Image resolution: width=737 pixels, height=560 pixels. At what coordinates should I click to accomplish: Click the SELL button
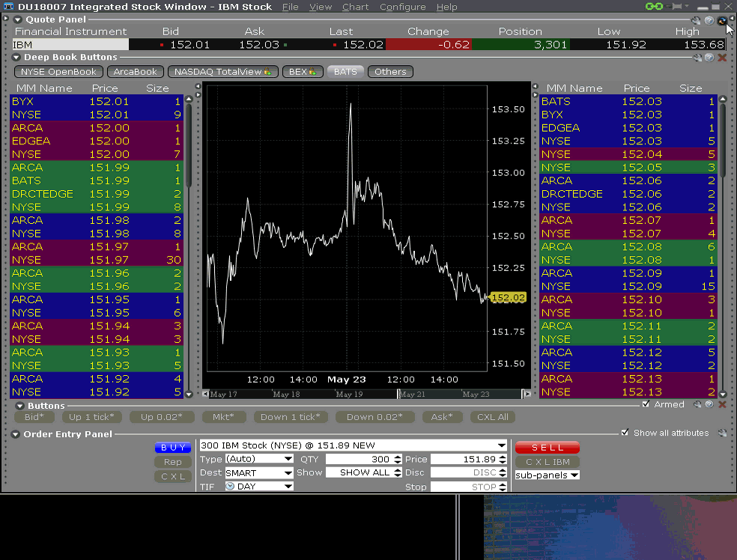coord(547,447)
